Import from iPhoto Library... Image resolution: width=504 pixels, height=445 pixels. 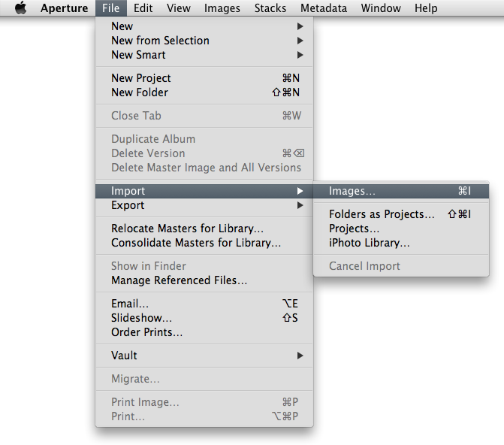369,243
